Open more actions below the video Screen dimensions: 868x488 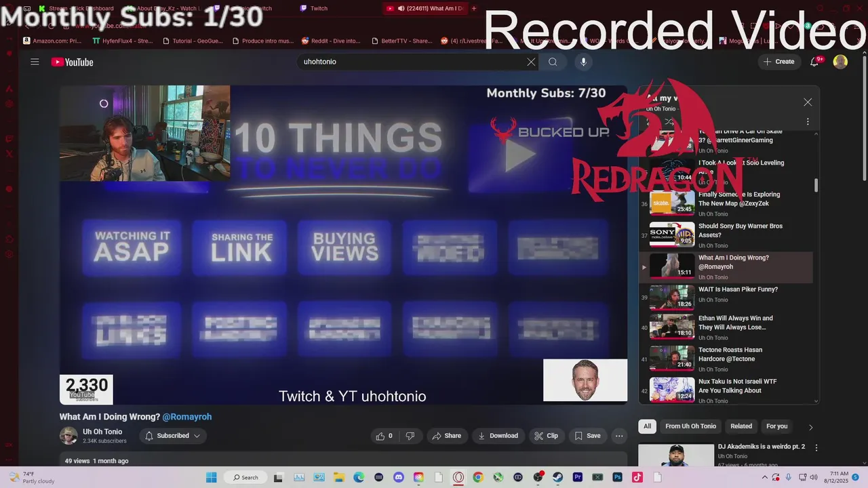click(619, 436)
